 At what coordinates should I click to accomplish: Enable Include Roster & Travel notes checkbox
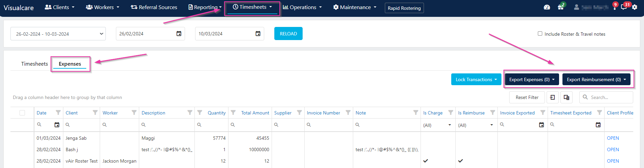(x=540, y=34)
